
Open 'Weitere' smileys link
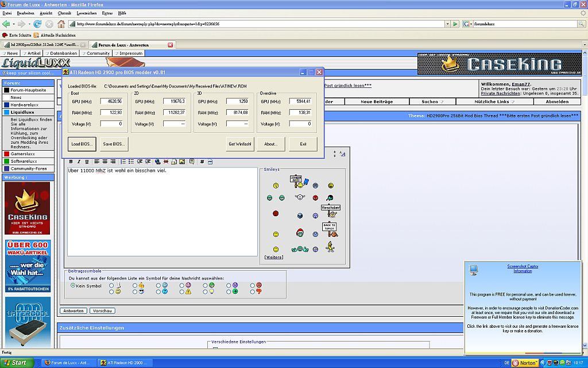coord(274,257)
